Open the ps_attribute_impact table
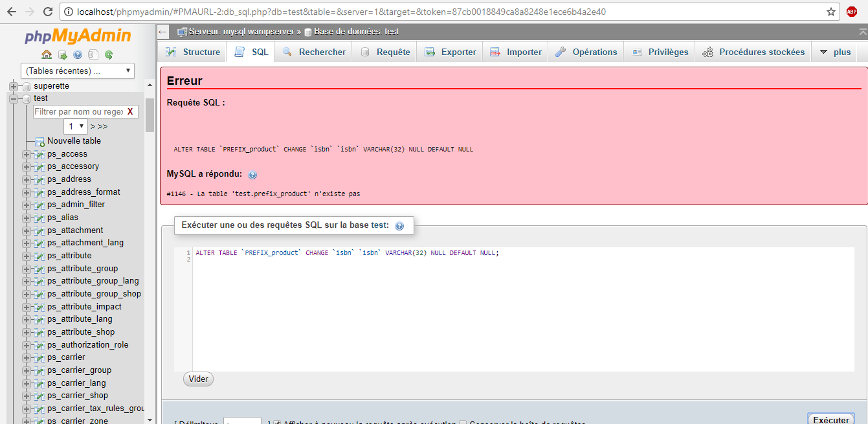The height and width of the screenshot is (424, 868). click(x=84, y=307)
